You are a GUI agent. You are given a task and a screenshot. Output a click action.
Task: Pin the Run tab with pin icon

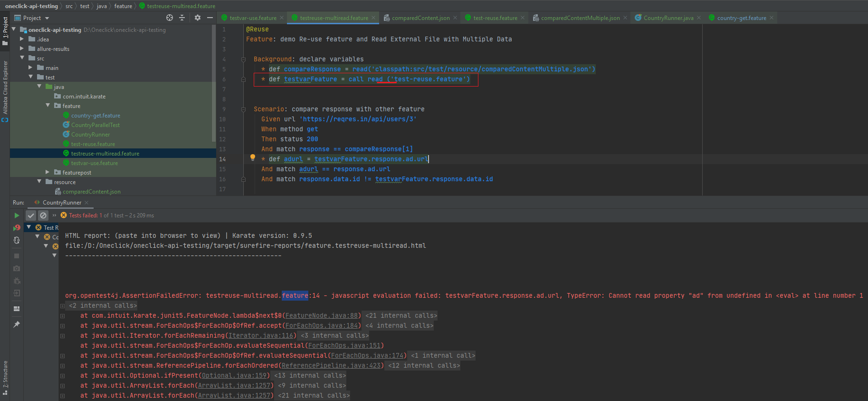[x=17, y=324]
